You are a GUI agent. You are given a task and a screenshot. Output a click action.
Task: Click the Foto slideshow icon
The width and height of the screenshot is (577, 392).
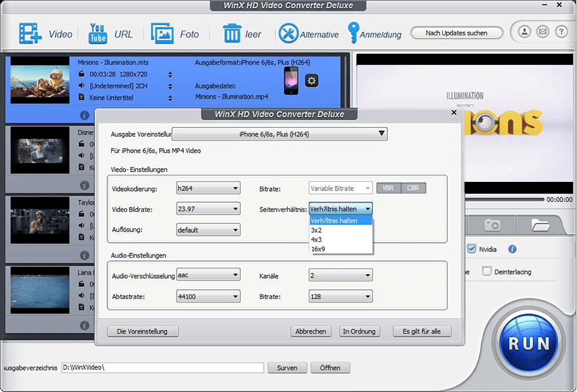[x=162, y=34]
